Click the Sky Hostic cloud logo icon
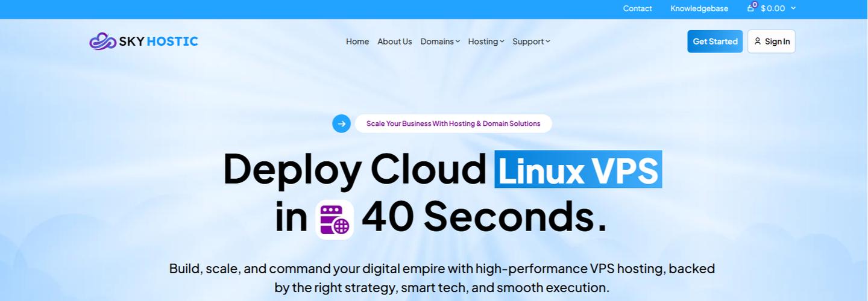 coord(103,41)
